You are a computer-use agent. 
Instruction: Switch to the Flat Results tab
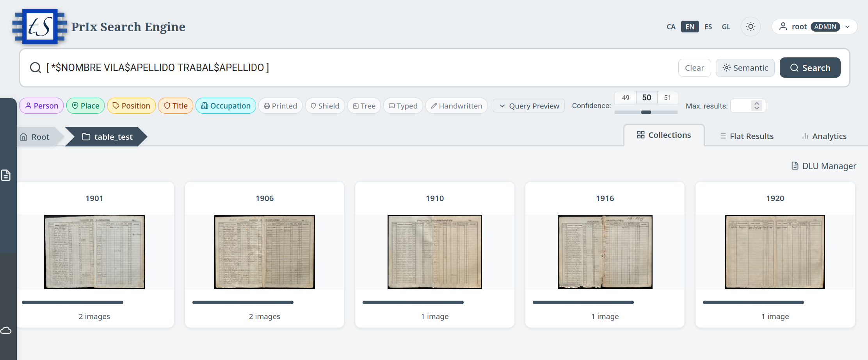(x=747, y=136)
